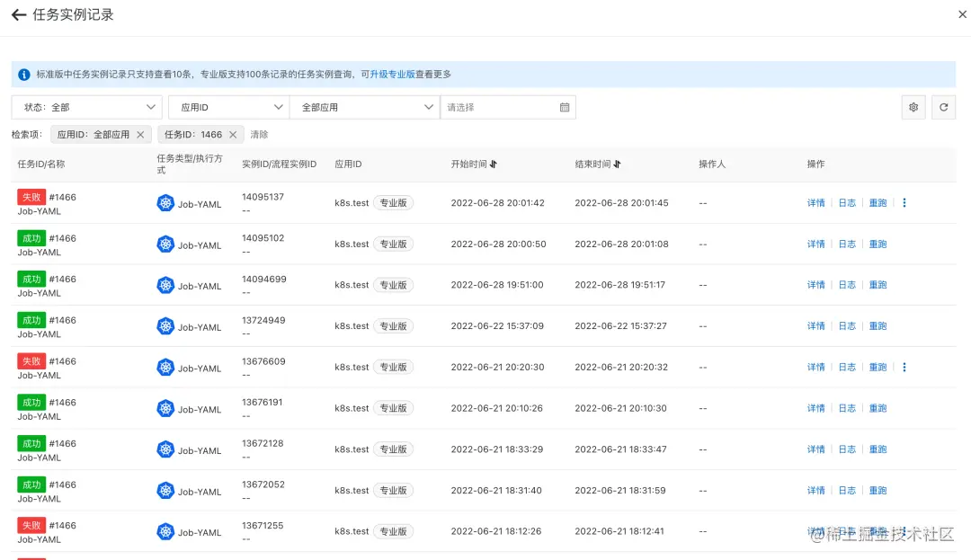Open the 状态：全部 dropdown
The height and width of the screenshot is (560, 971).
86,107
